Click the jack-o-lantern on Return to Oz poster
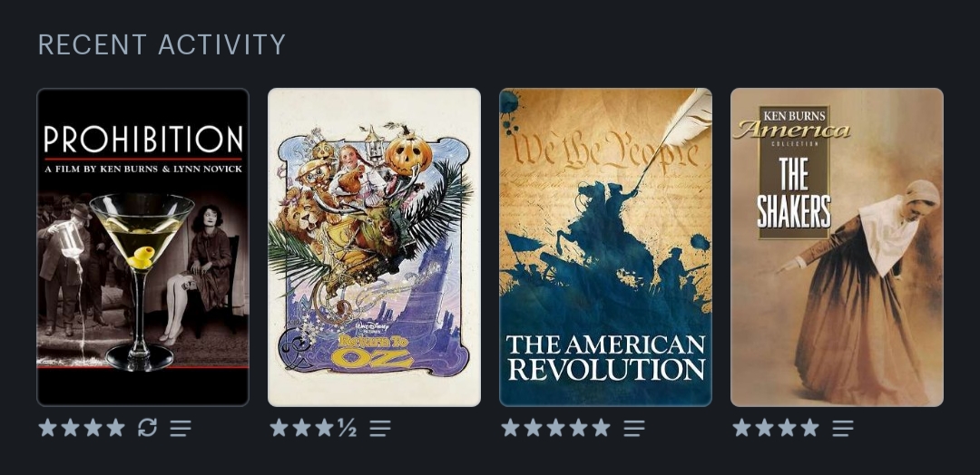980x475 pixels. [x=408, y=153]
